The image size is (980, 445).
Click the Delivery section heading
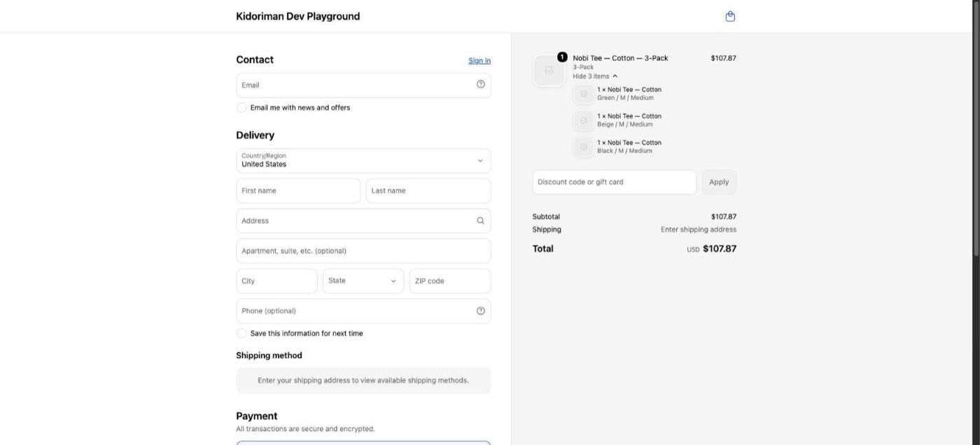pyautogui.click(x=255, y=135)
